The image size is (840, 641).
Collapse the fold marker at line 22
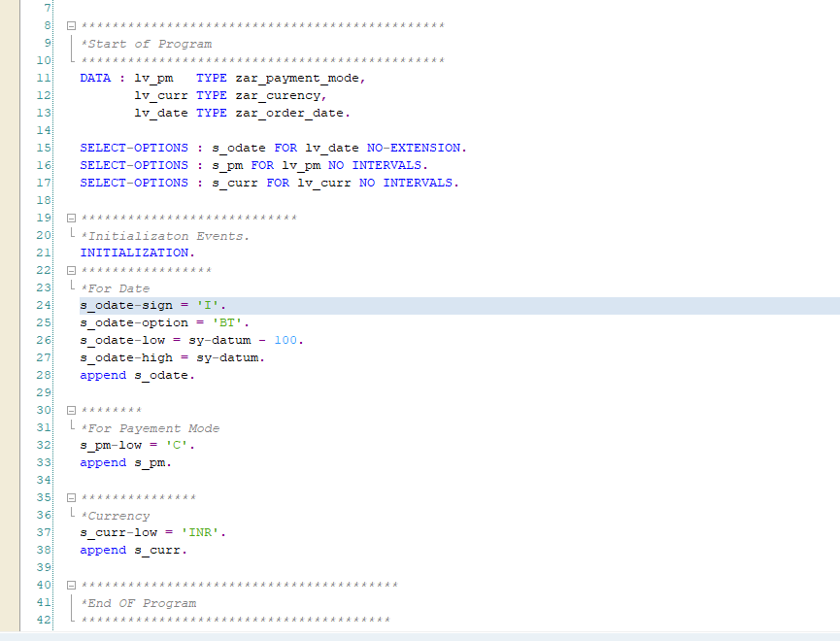[x=71, y=271]
